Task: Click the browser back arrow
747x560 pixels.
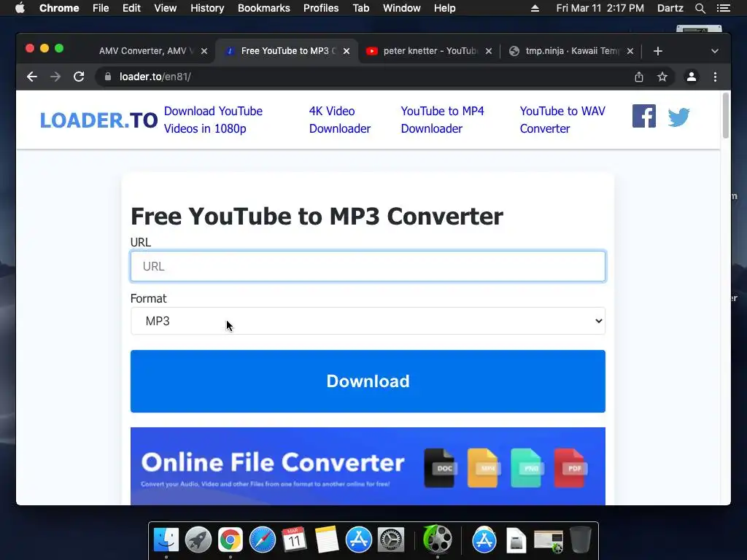Action: point(32,77)
